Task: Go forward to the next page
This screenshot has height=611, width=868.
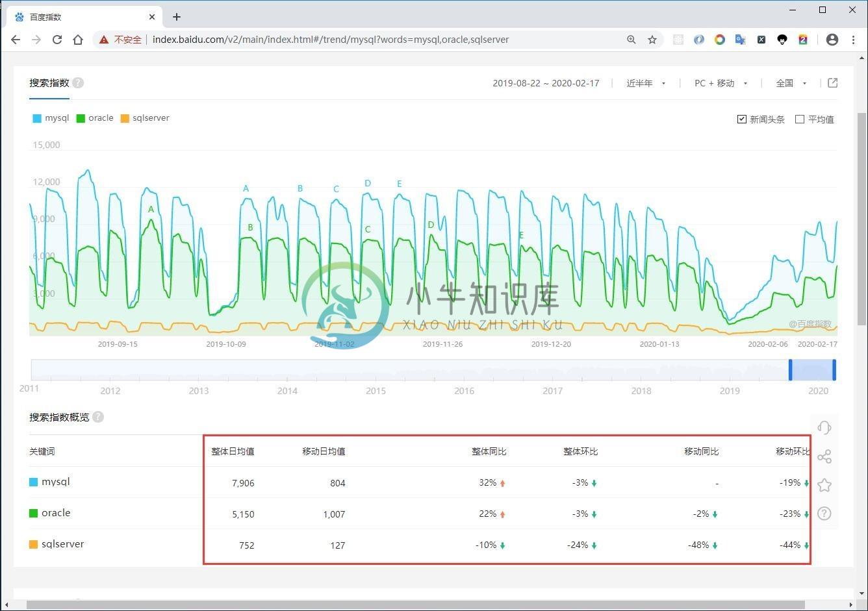Action: 36,40
